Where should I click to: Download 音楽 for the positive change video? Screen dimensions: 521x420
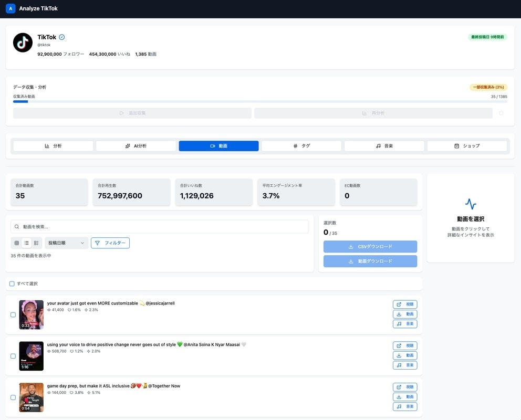405,365
